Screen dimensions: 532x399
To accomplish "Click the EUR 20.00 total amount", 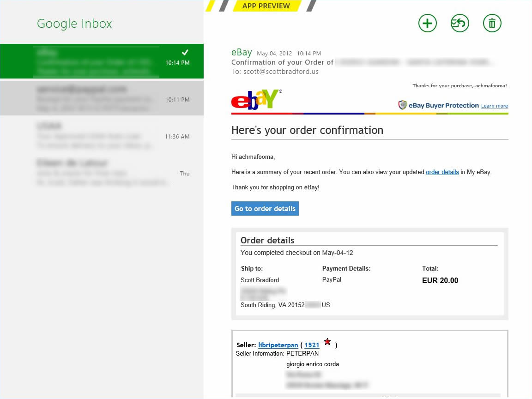I will (x=440, y=281).
